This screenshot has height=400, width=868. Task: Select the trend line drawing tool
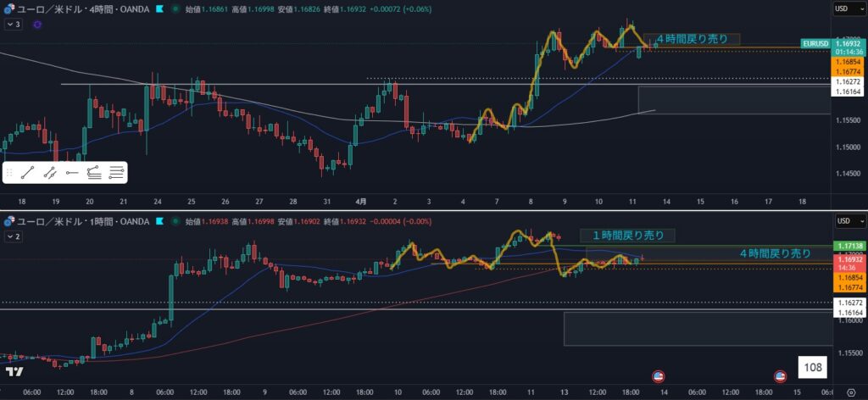(x=28, y=172)
